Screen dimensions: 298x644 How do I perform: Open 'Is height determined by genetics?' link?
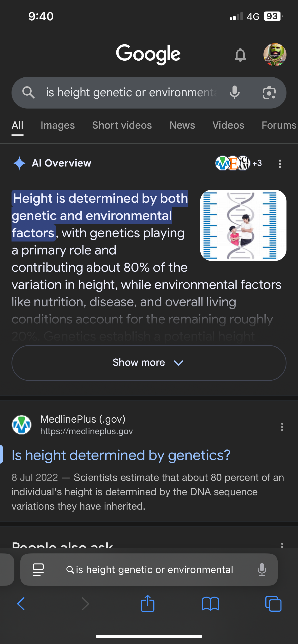121,455
